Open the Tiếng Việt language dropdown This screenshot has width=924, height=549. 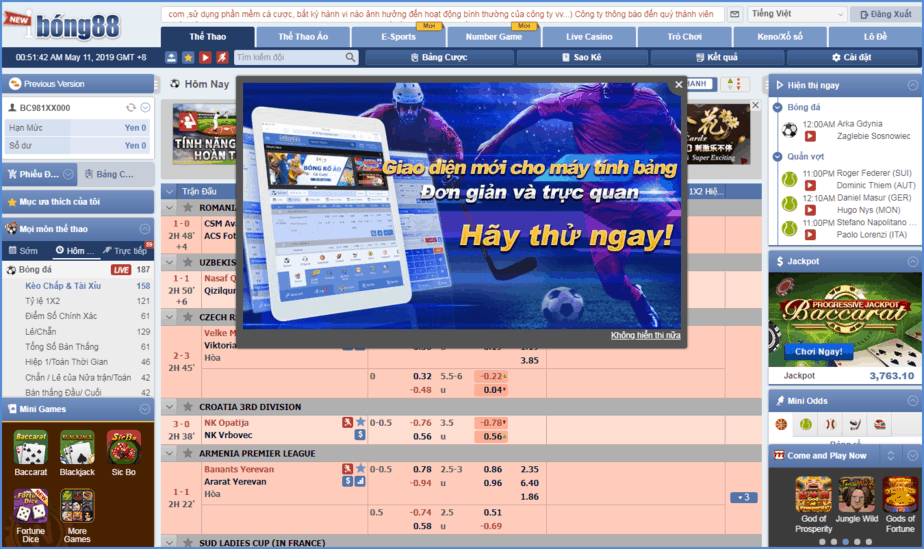[x=797, y=14]
